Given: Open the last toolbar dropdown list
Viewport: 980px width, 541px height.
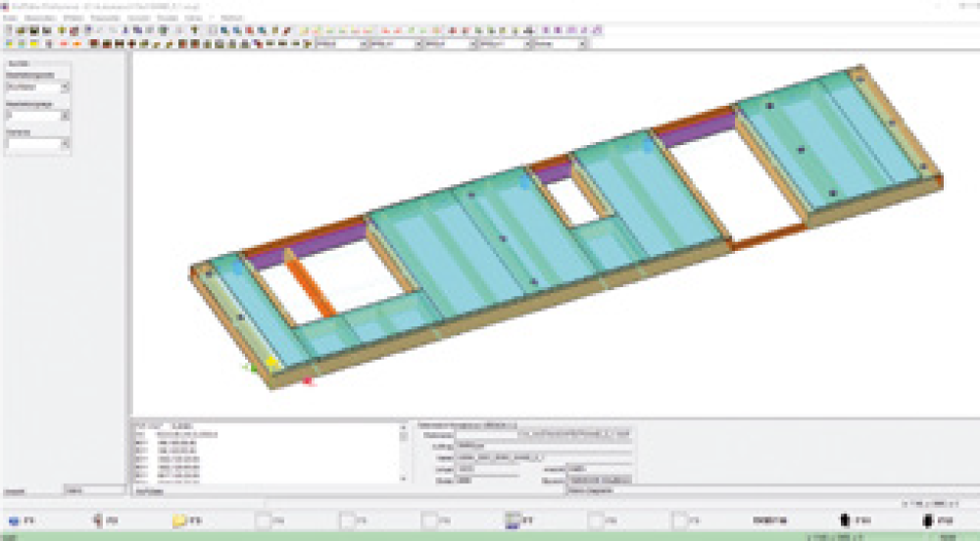Looking at the screenshot, I should pyautogui.click(x=582, y=44).
